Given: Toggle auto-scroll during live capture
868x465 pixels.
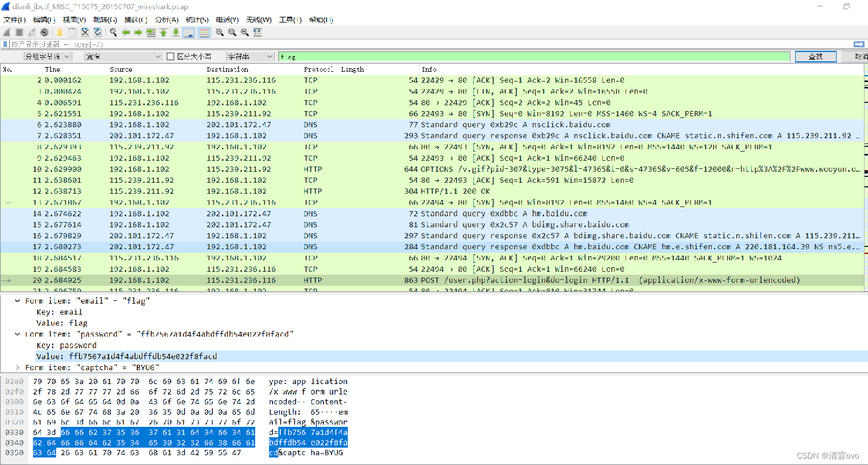Looking at the screenshot, I should pyautogui.click(x=189, y=32).
